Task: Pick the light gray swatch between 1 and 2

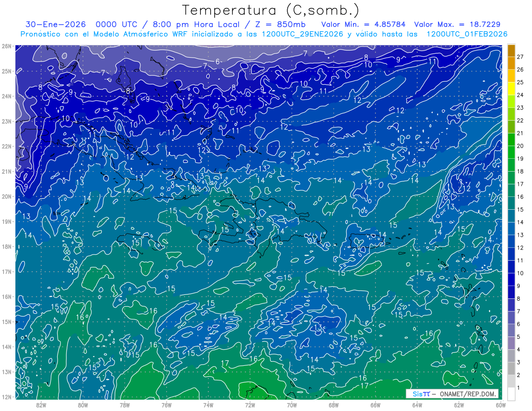Action: coord(511,381)
